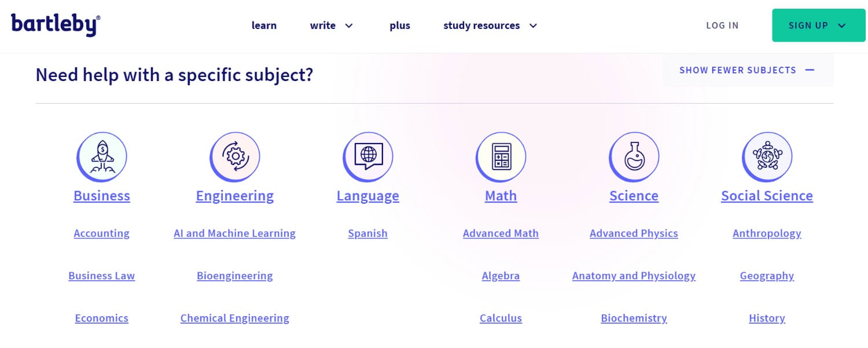Click the Engineering gear icon

pos(235,157)
